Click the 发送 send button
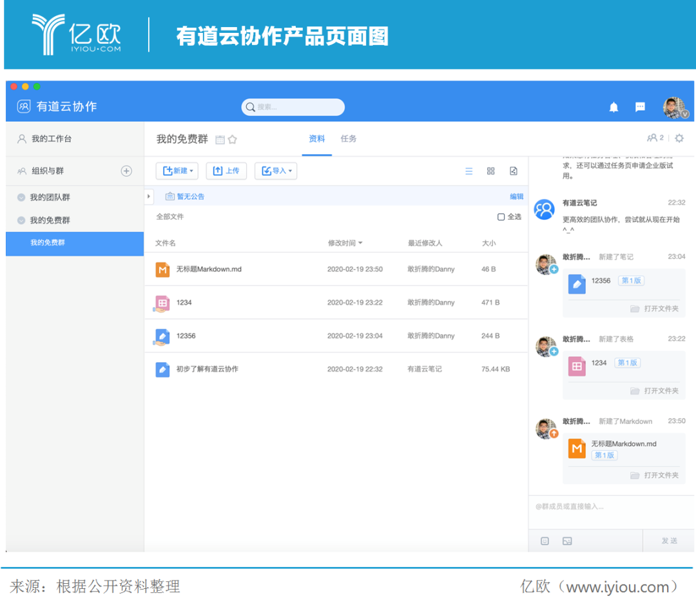This screenshot has height=616, width=696. (x=669, y=541)
